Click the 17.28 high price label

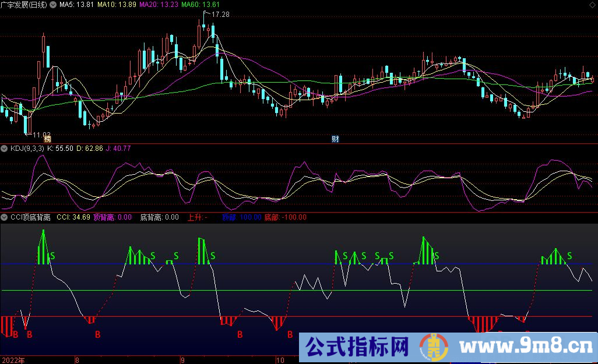[x=220, y=15]
